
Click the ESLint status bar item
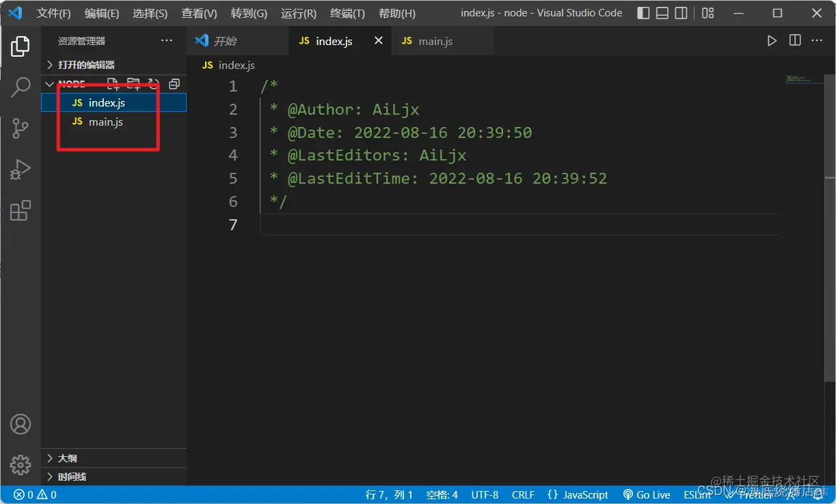click(697, 495)
